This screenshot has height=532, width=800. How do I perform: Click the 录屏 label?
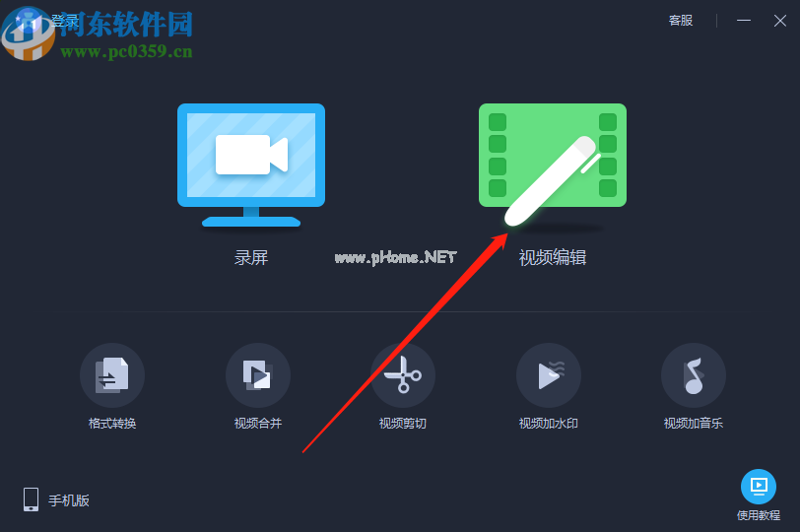[251, 257]
